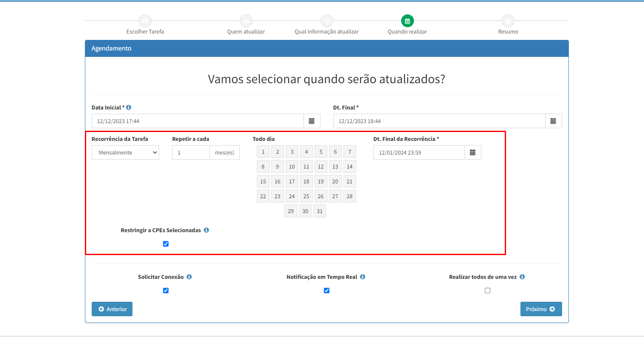644x337 pixels.
Task: Open calendar picker for Dt. Final
Action: point(553,121)
